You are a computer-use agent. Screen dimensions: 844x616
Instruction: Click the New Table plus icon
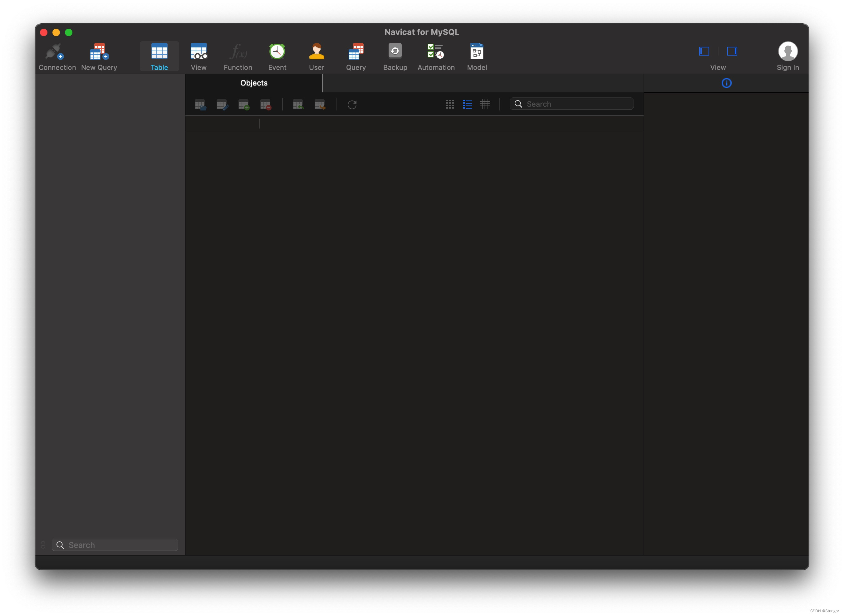(244, 105)
